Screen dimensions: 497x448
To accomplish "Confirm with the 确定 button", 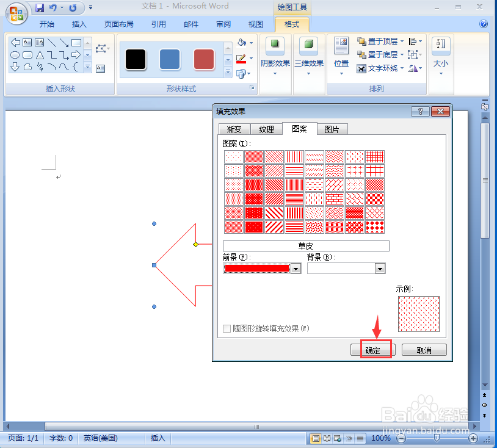I will (x=372, y=350).
